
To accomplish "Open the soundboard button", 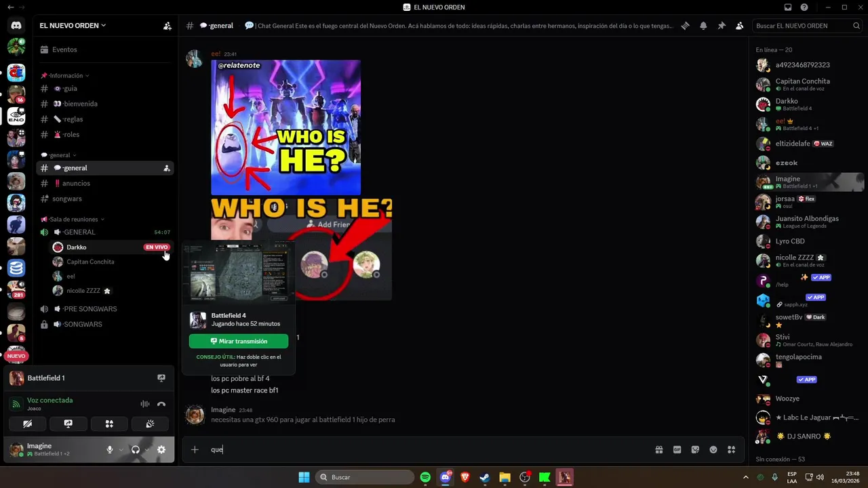I will (x=150, y=424).
